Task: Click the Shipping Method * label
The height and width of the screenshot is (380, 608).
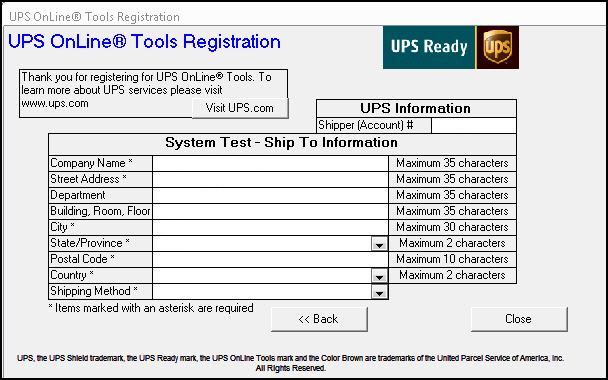Action: pos(94,291)
